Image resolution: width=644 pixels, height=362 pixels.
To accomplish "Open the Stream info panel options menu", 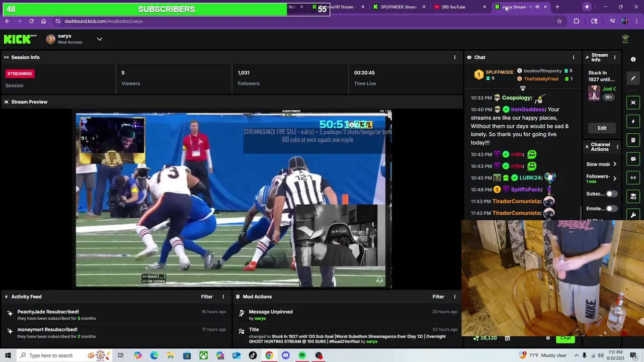I will coord(614,57).
